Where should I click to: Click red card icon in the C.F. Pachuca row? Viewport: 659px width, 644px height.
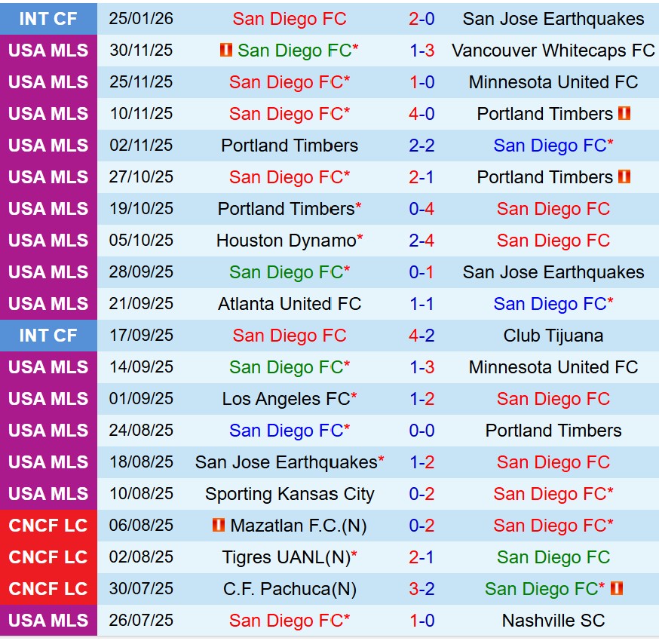click(x=616, y=588)
